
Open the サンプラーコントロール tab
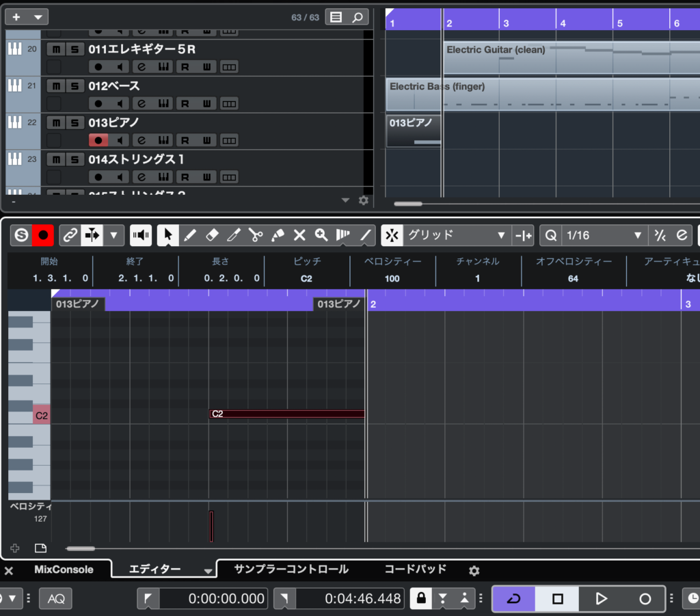coord(291,570)
